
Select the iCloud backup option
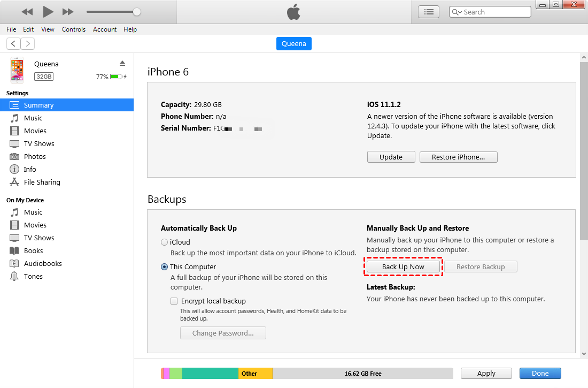pos(165,242)
